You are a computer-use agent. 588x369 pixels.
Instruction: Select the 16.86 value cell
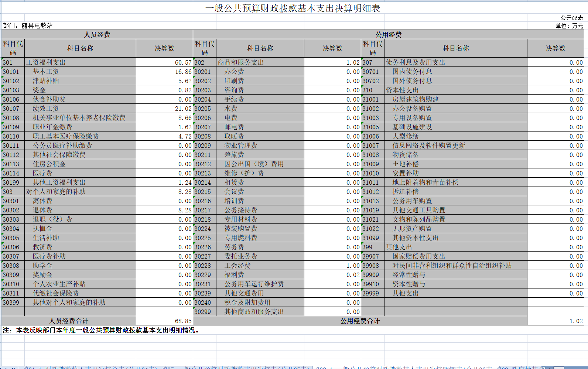tap(164, 72)
